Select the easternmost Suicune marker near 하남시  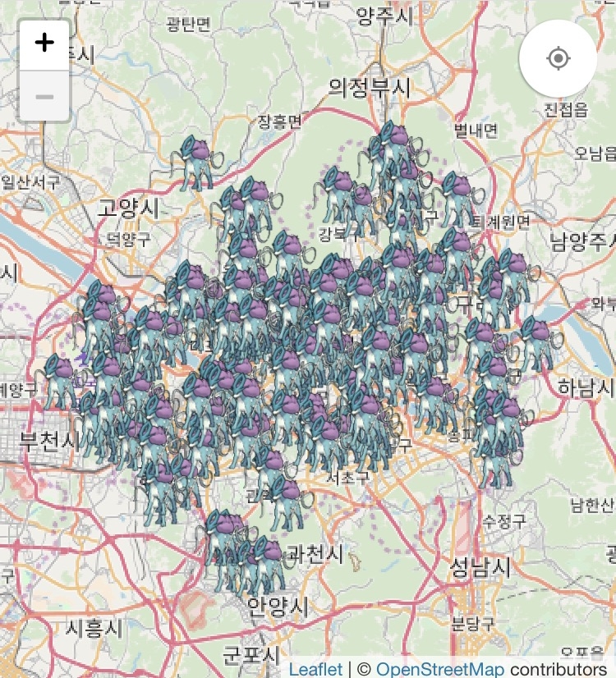click(x=537, y=344)
